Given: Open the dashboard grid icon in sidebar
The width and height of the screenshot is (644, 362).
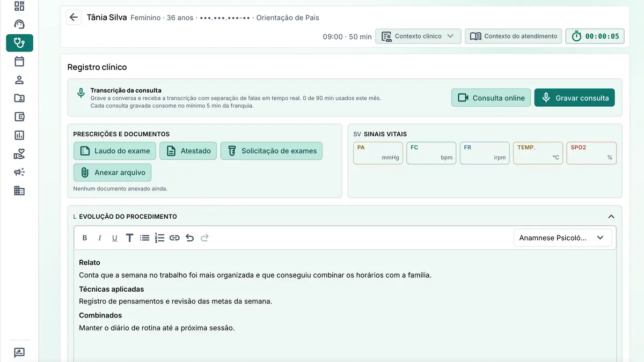Looking at the screenshot, I should [x=19, y=6].
